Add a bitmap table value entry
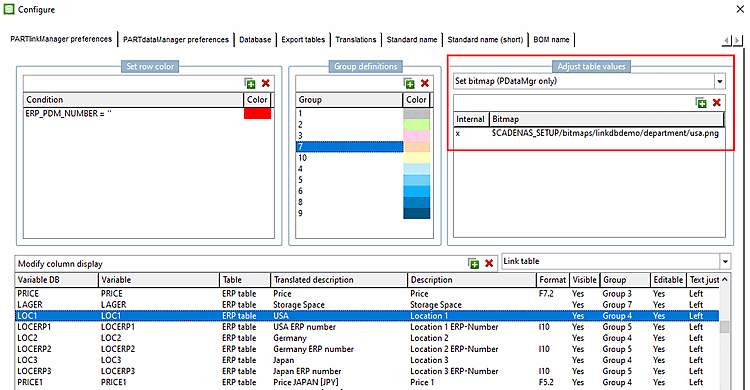The height and width of the screenshot is (390, 750). [701, 102]
